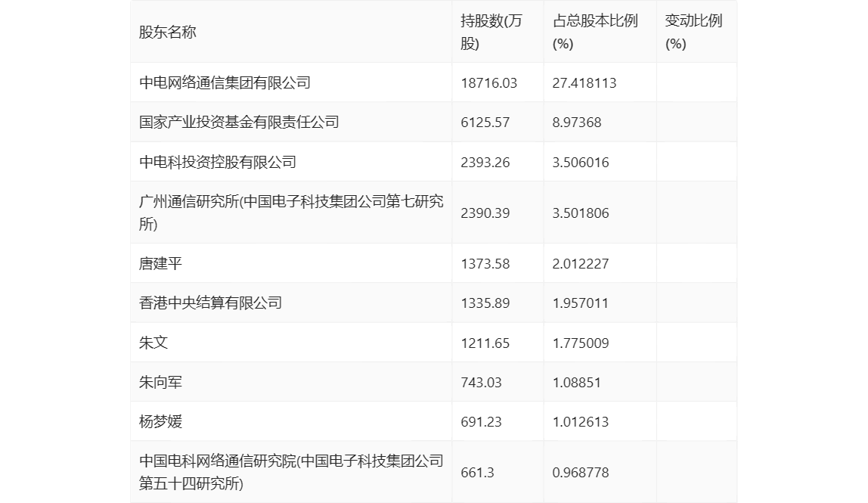The width and height of the screenshot is (868, 503).
Task: Click the value 1211.65
Action: coord(485,343)
